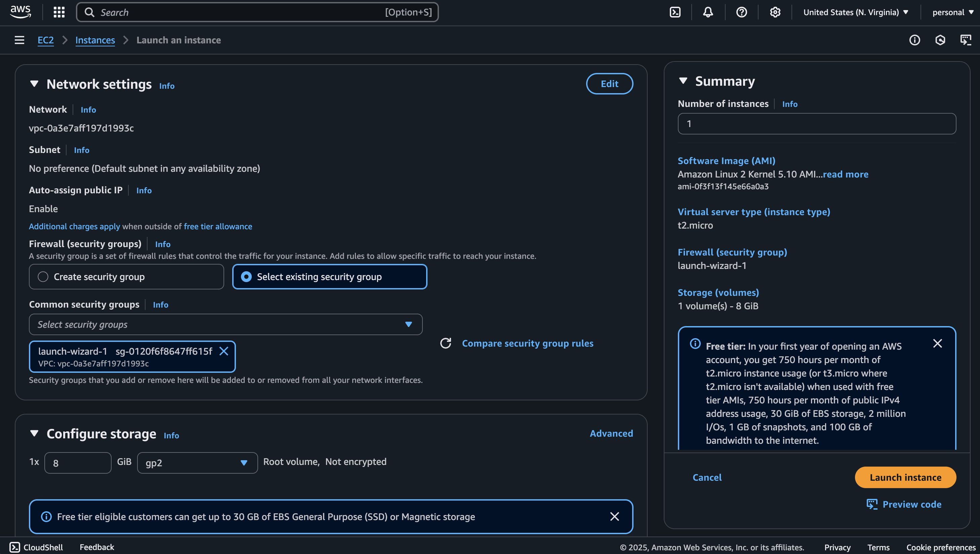Dismiss the EBS free tier storage notice
Viewport: 980px width, 554px height.
click(x=614, y=517)
